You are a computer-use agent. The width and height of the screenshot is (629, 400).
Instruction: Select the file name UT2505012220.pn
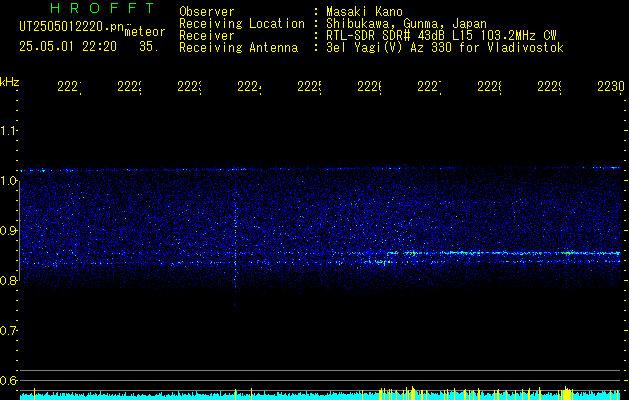pos(71,27)
